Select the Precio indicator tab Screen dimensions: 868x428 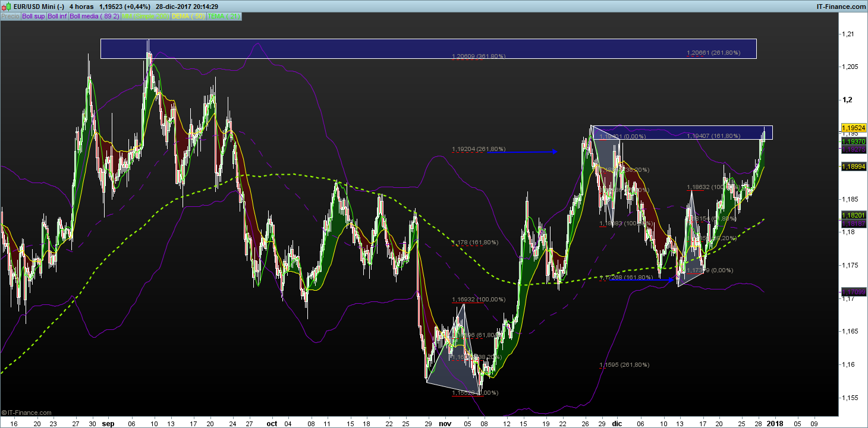pyautogui.click(x=10, y=16)
